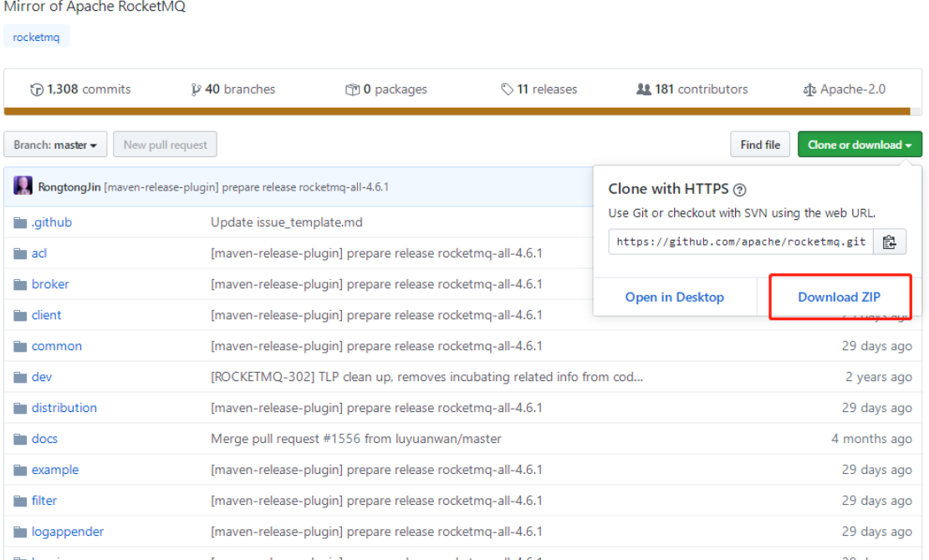929x560 pixels.
Task: Open the client folder
Action: [46, 315]
